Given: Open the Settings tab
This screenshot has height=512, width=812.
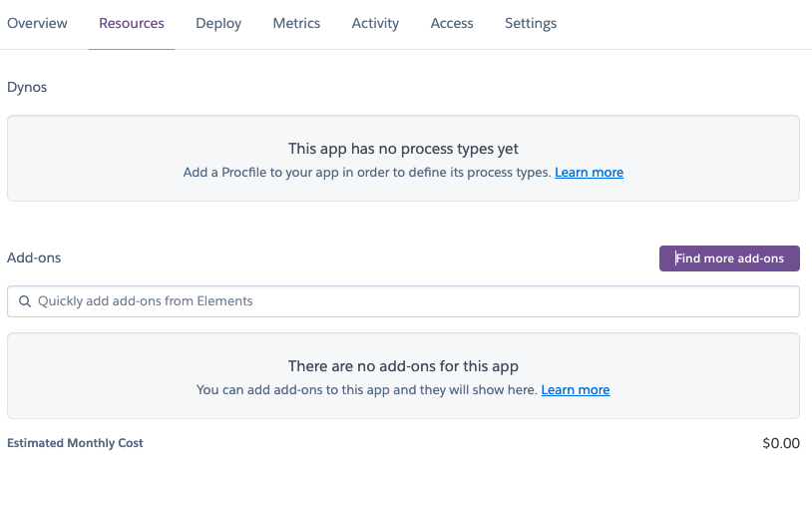Looking at the screenshot, I should (531, 23).
